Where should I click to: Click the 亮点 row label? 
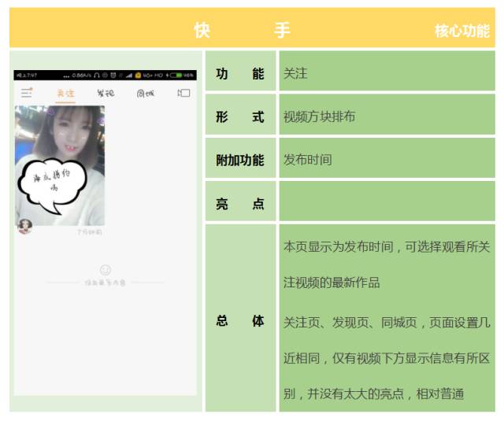[x=240, y=203]
